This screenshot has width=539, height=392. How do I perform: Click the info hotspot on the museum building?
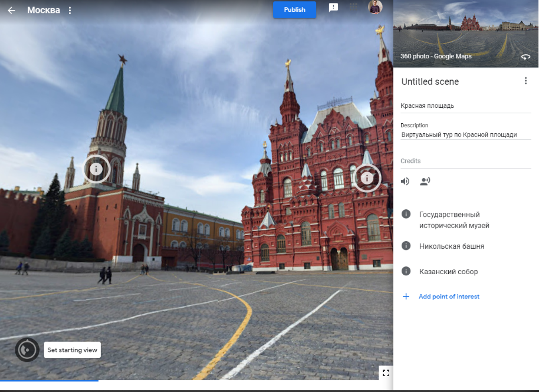[x=367, y=177]
